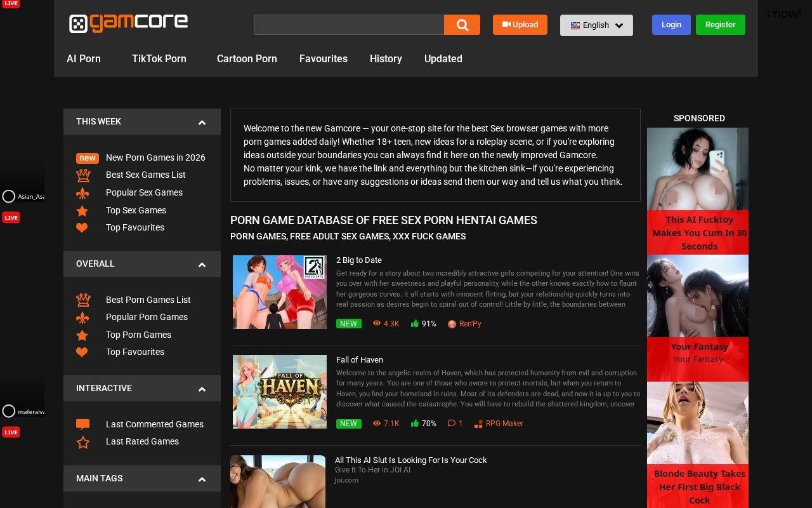
Task: Collapse the Overall section
Action: tap(202, 265)
